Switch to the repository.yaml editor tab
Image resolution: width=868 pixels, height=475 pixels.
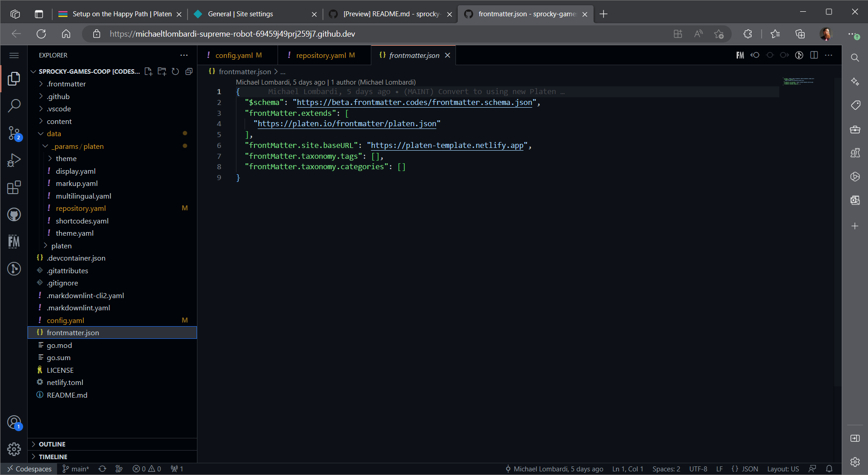321,55
